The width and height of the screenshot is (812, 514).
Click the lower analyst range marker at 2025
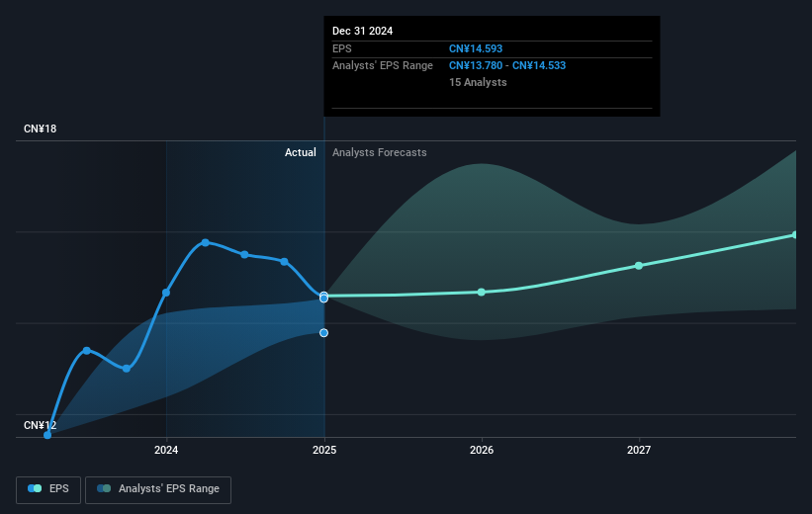(x=323, y=333)
